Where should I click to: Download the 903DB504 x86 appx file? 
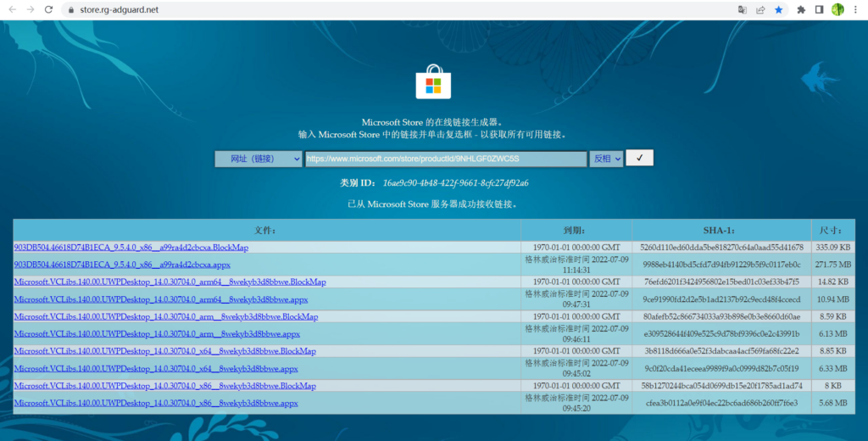122,265
